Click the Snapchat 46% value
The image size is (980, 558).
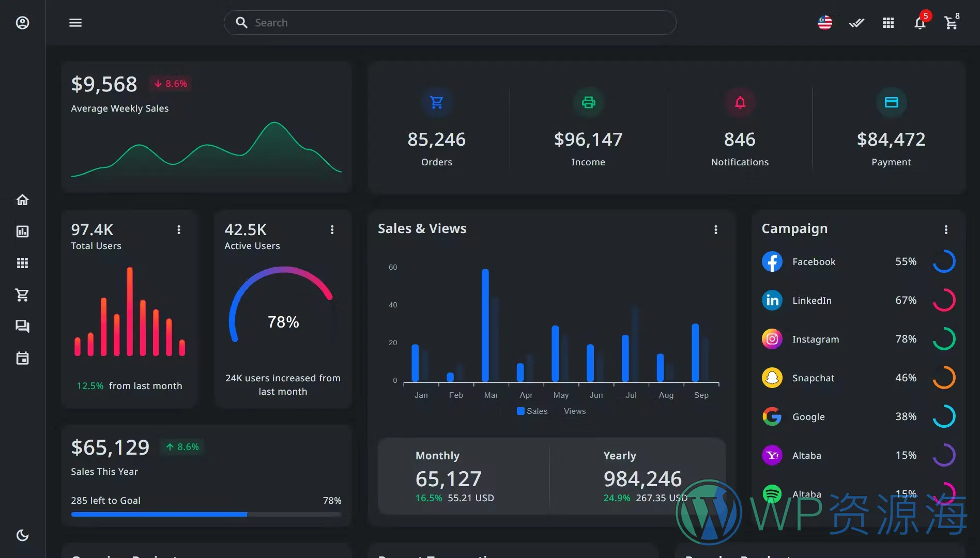click(x=906, y=378)
